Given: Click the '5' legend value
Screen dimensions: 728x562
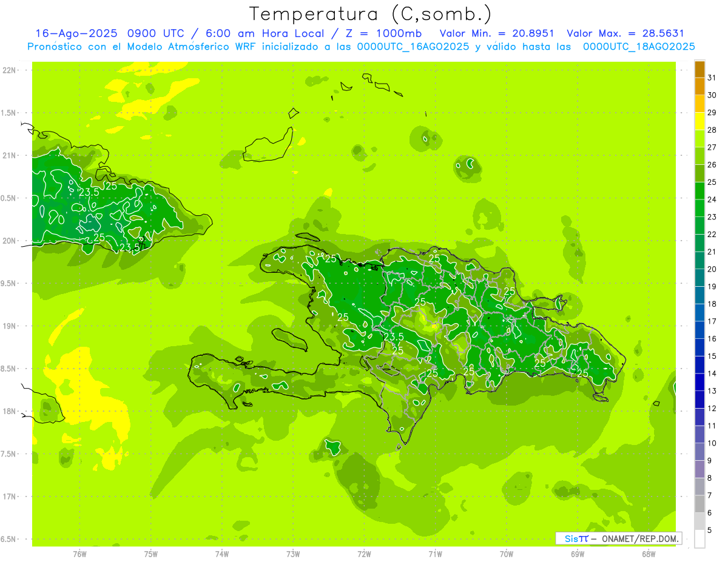Looking at the screenshot, I should pos(709,530).
